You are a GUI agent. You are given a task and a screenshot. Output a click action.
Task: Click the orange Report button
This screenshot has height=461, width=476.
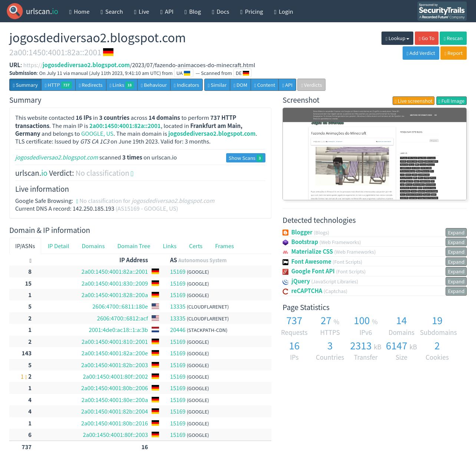453,53
